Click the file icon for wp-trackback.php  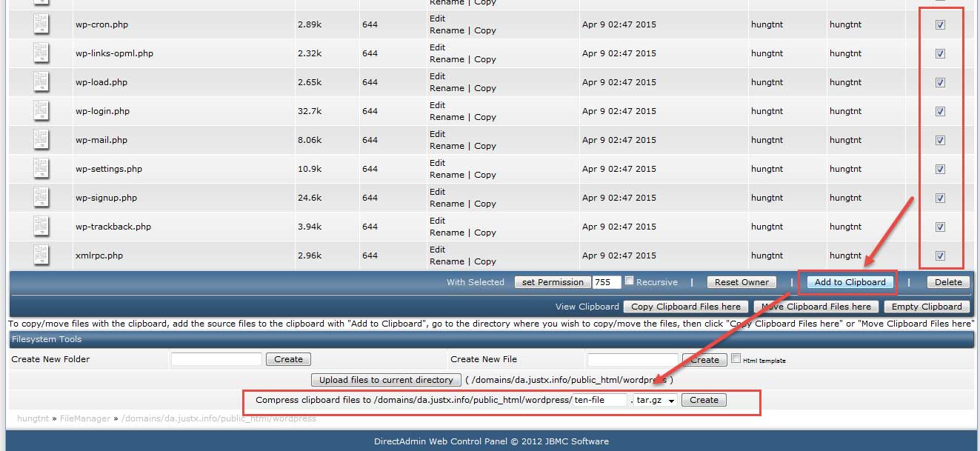[41, 227]
